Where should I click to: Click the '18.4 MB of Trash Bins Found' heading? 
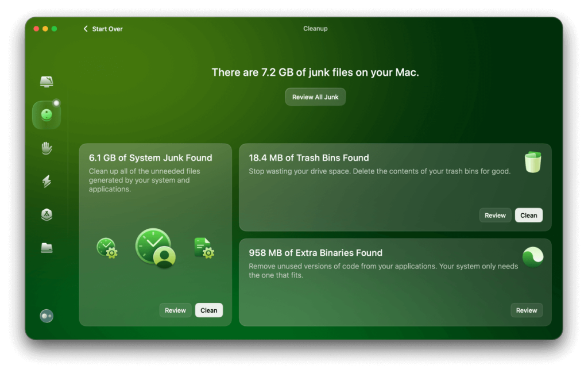(x=308, y=157)
